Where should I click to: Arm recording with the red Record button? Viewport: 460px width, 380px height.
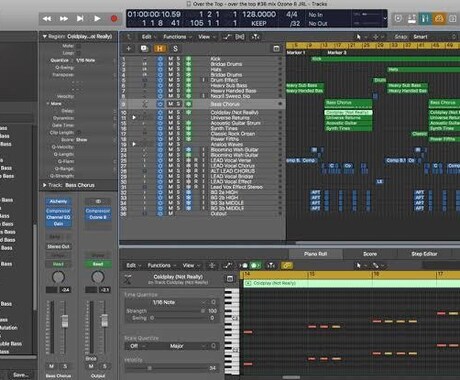pyautogui.click(x=114, y=19)
